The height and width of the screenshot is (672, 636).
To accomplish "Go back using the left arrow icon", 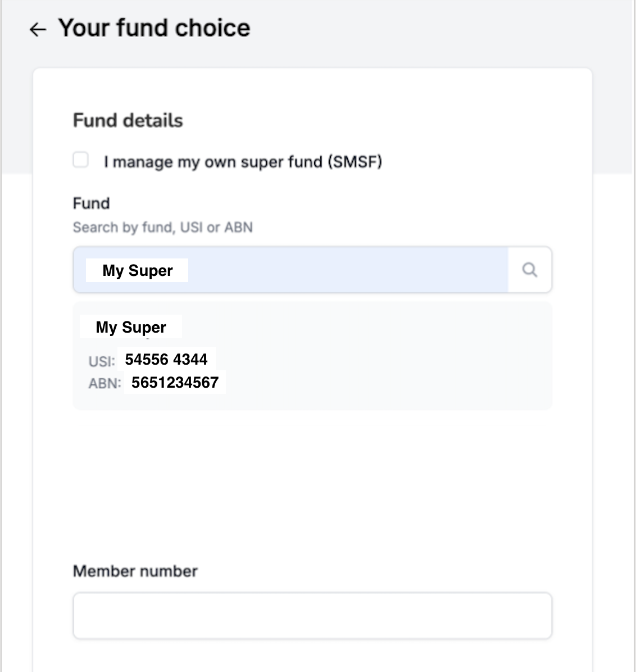I will coord(38,30).
